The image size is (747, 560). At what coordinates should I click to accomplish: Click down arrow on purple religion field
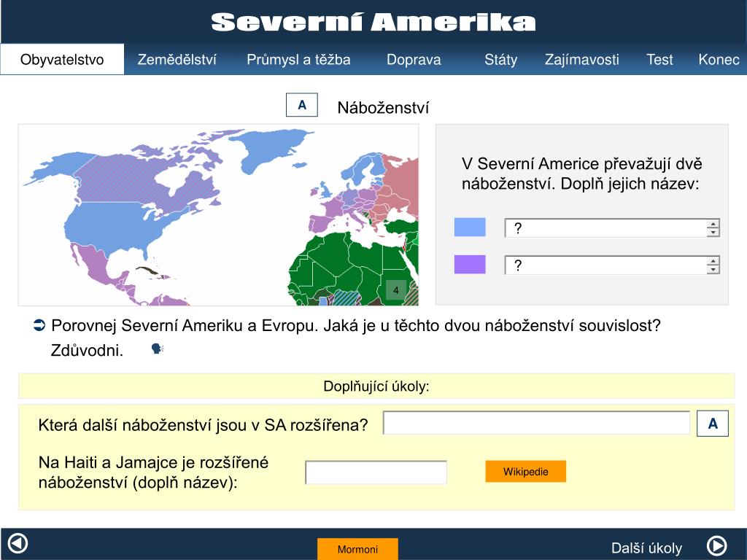713,270
